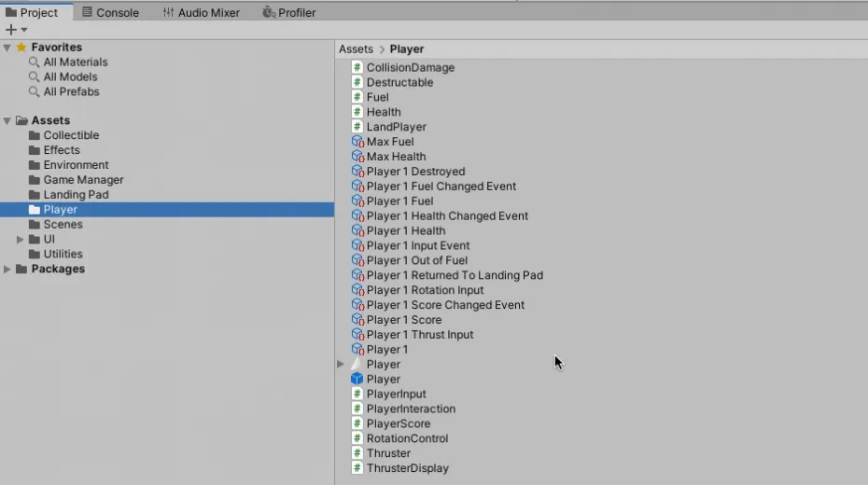Click the All Materials search icon
The image size is (868, 485).
[34, 62]
